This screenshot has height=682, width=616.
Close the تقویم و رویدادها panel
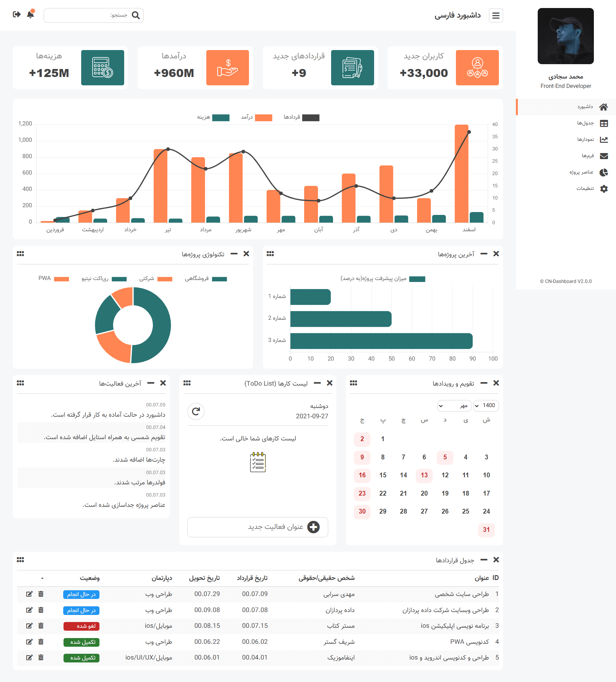[496, 383]
